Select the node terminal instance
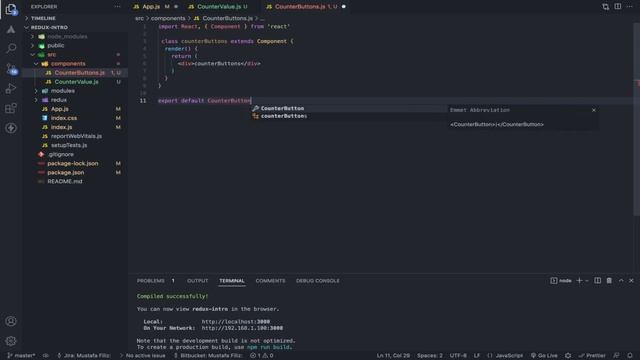Screen dimensions: 640x360 (561, 280)
